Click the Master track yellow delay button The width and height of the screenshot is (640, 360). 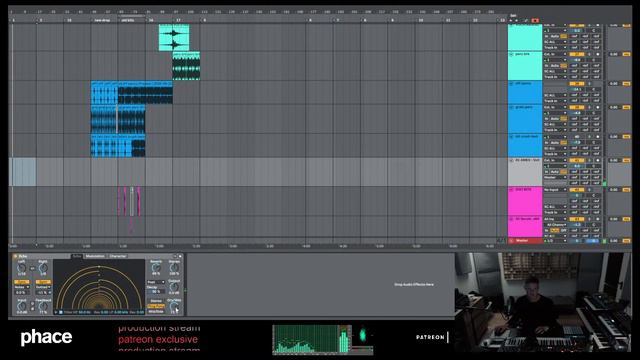click(x=626, y=241)
